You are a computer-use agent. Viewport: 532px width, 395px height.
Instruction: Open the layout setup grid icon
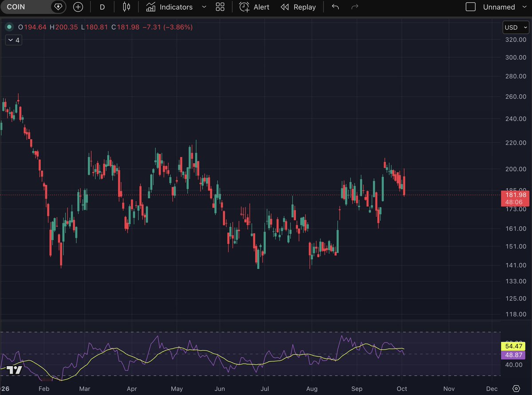pyautogui.click(x=220, y=7)
